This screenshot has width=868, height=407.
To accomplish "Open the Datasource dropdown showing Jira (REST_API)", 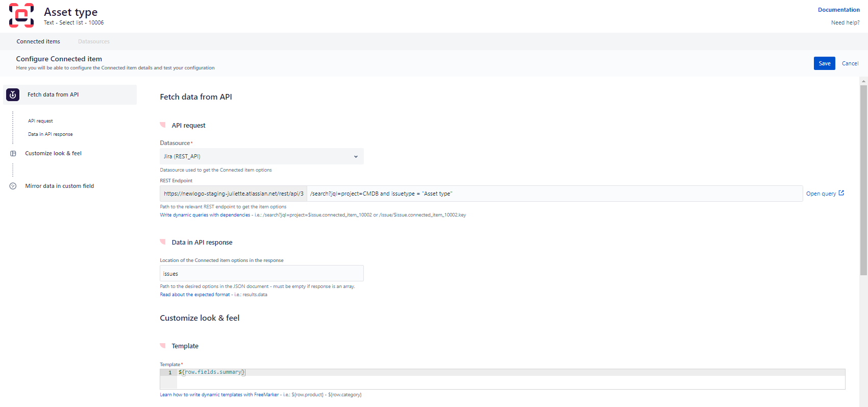I will [x=261, y=156].
